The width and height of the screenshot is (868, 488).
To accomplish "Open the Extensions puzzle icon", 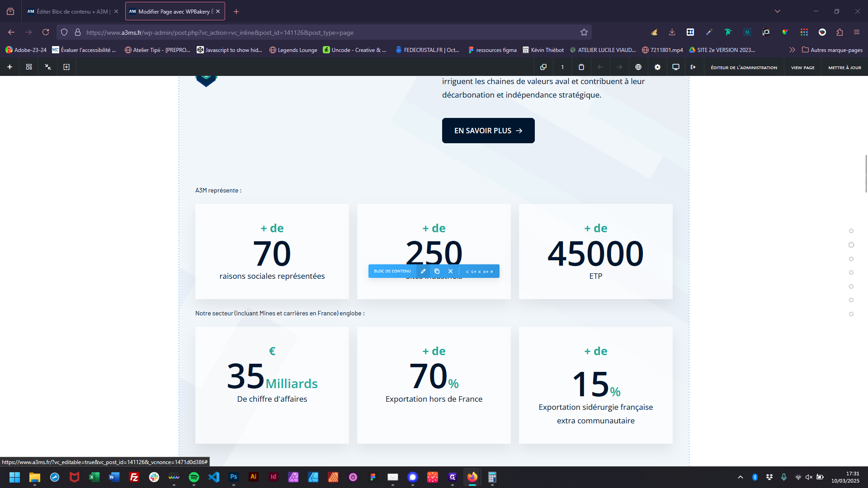I will tap(840, 32).
